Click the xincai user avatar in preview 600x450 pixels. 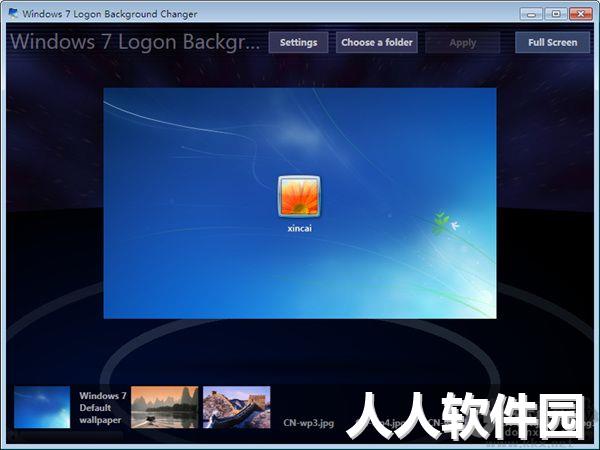point(299,196)
